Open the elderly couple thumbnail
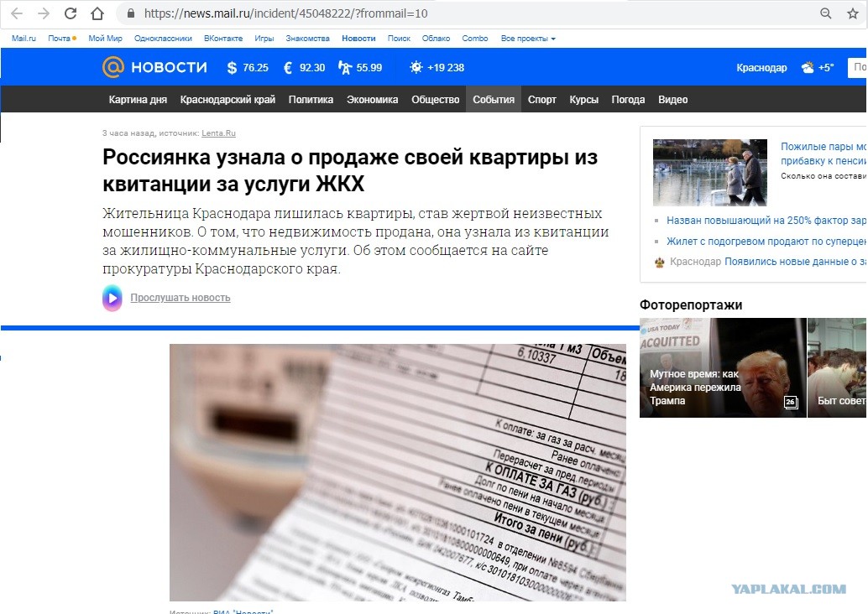868x614 pixels. [709, 173]
